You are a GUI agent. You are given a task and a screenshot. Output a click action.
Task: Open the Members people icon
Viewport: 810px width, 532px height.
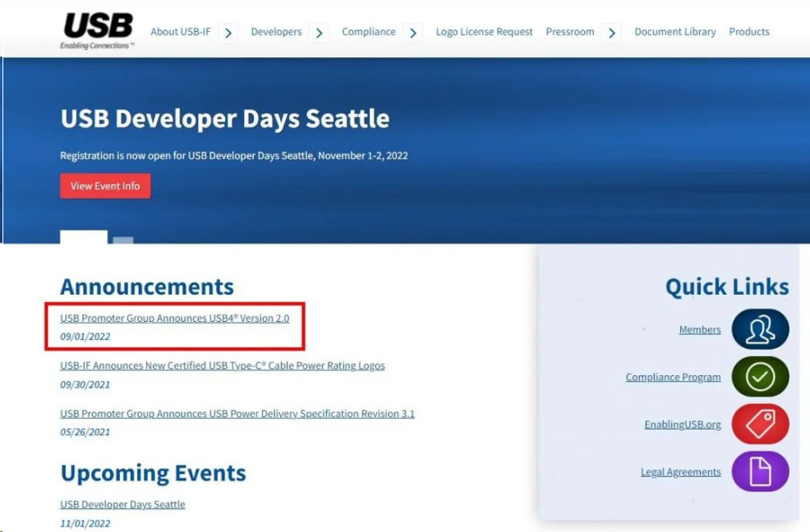tap(760, 329)
